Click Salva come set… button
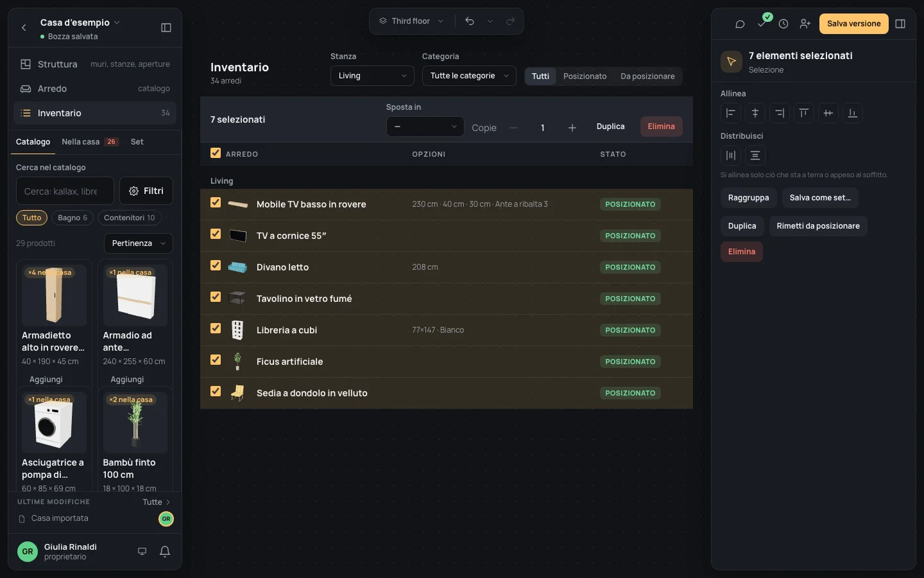 820,198
